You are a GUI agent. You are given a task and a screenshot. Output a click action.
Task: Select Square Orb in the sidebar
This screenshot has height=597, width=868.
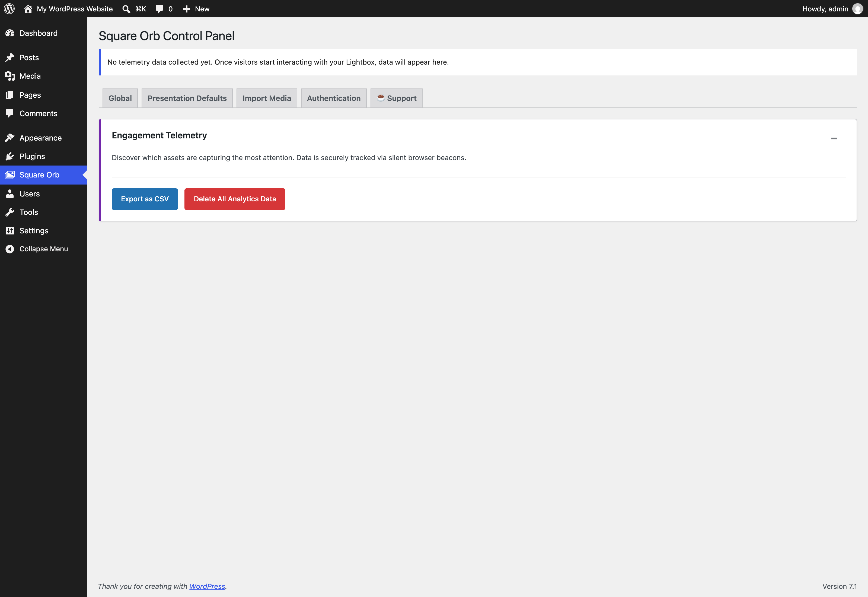click(43, 175)
